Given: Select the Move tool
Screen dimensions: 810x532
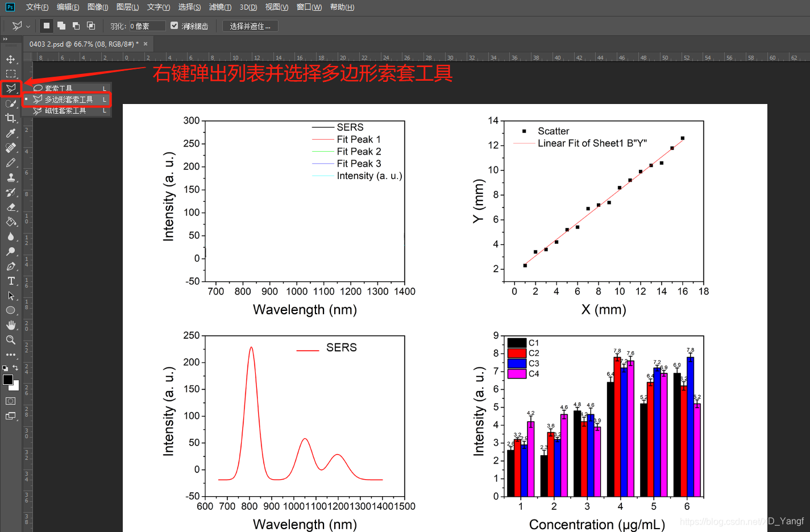Looking at the screenshot, I should point(10,59).
